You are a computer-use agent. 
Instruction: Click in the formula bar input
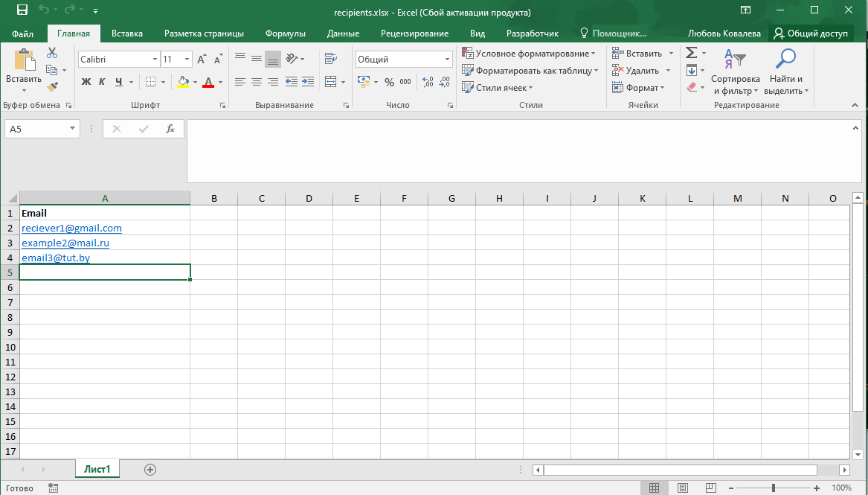[x=524, y=151]
